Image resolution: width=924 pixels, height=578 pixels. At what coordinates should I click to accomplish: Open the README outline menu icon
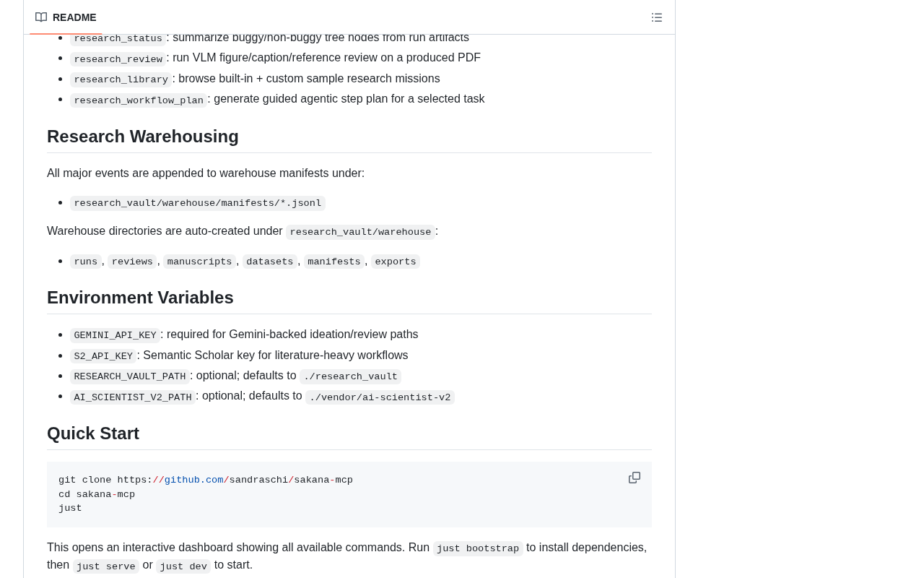pos(657,17)
